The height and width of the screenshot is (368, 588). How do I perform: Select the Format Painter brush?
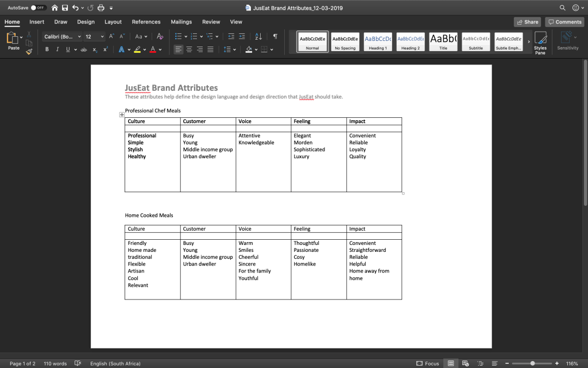tap(29, 52)
